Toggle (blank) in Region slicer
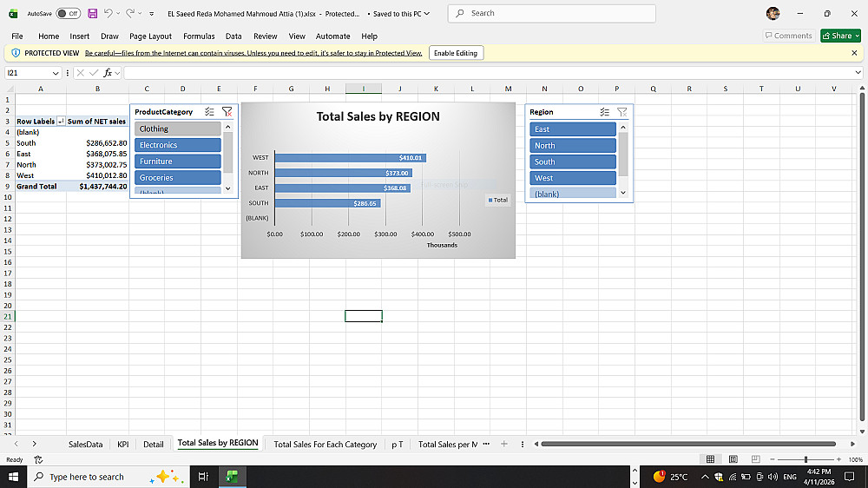Screen dimensions: 868x488 coord(572,194)
